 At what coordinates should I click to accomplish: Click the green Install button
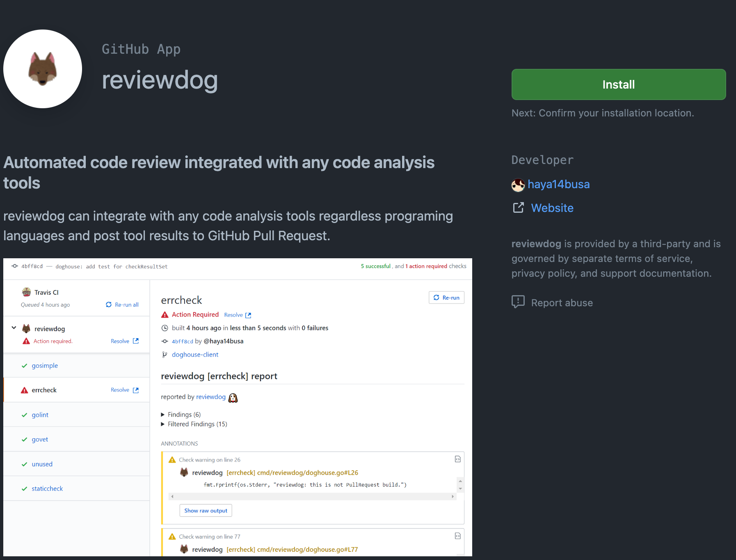[618, 84]
